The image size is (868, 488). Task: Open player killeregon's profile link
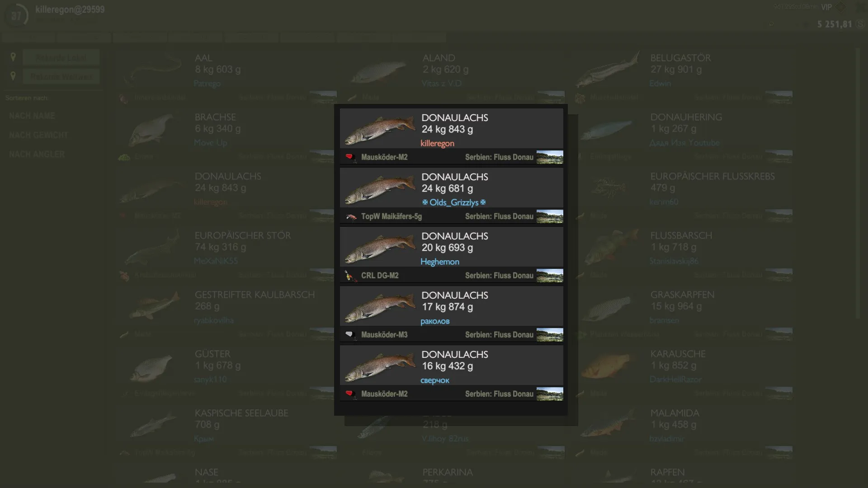(437, 143)
